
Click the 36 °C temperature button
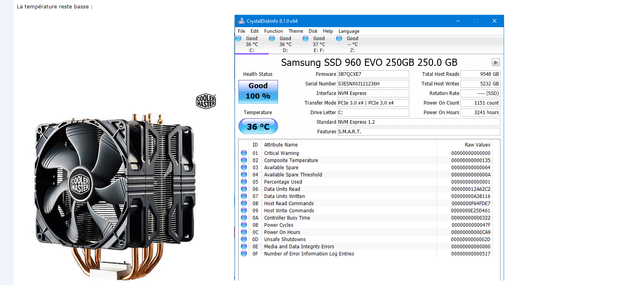click(x=258, y=127)
